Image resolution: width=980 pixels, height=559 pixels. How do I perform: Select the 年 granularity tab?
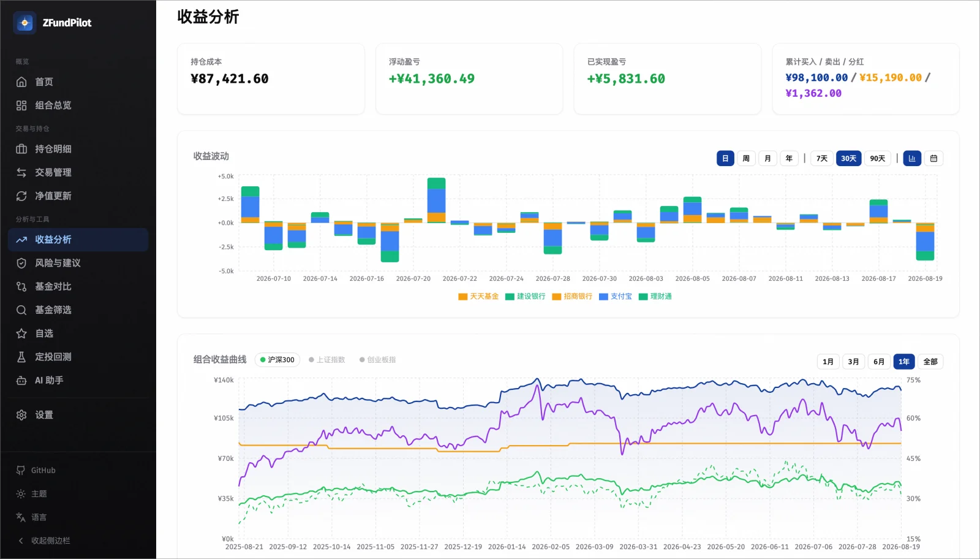point(789,159)
